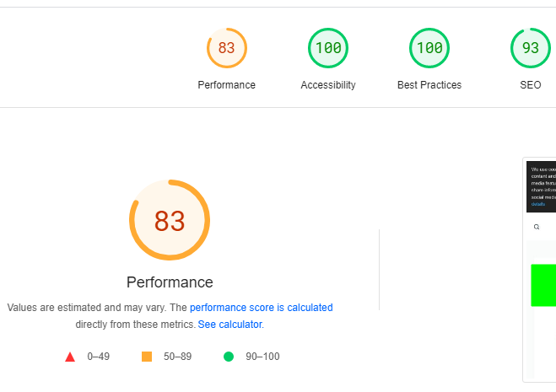Click the Performance 83 score gauge at top
The image size is (556, 392).
pos(227,48)
